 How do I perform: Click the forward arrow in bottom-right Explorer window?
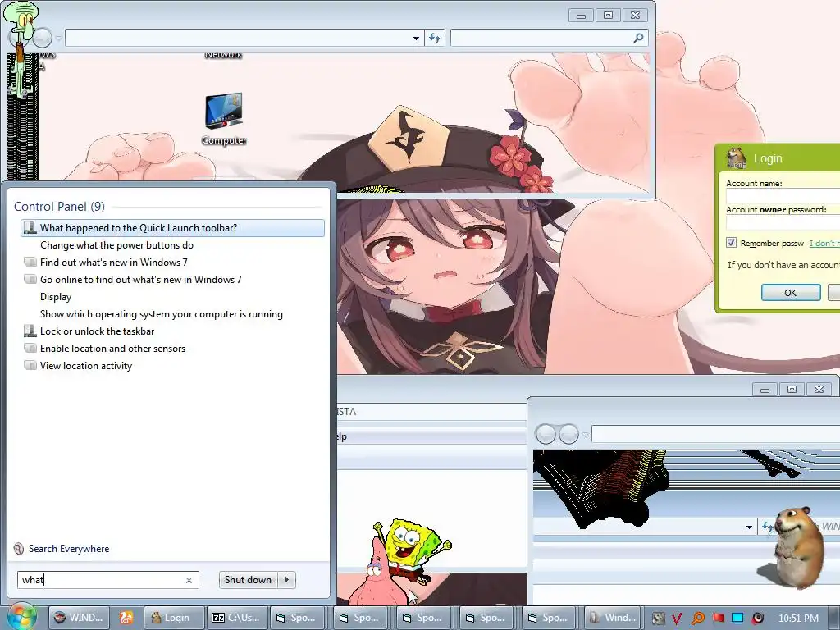(x=568, y=434)
